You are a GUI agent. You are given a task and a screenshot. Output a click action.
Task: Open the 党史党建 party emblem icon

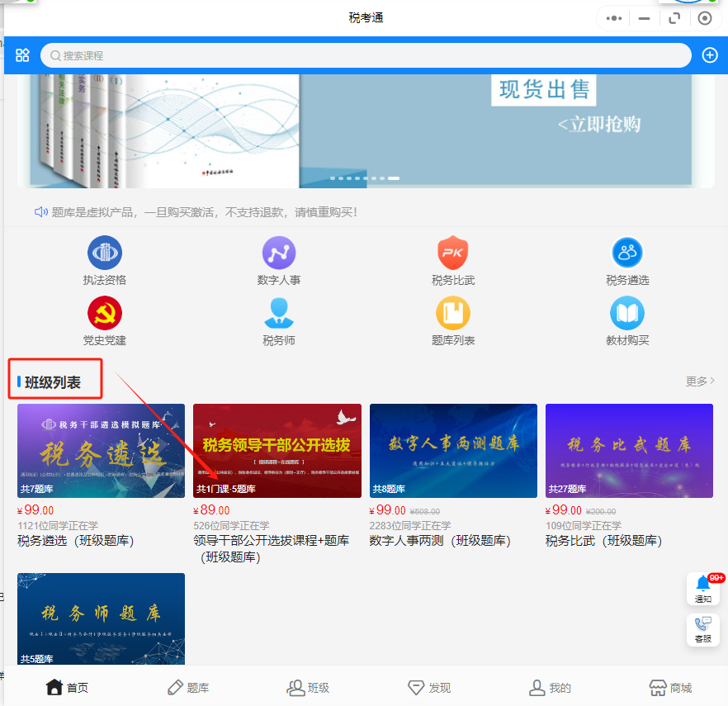(x=105, y=313)
